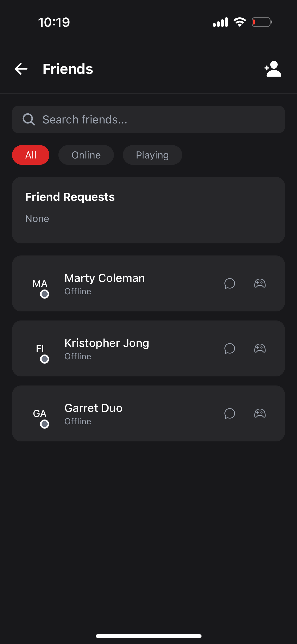Tap the GA avatar initials
The width and height of the screenshot is (297, 644).
tap(40, 414)
